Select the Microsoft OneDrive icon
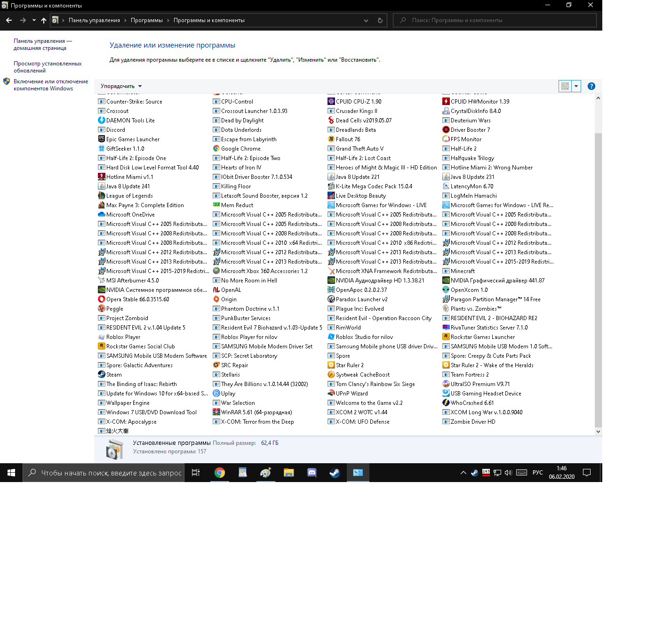Viewport: 655px width, 644px height. (x=101, y=215)
